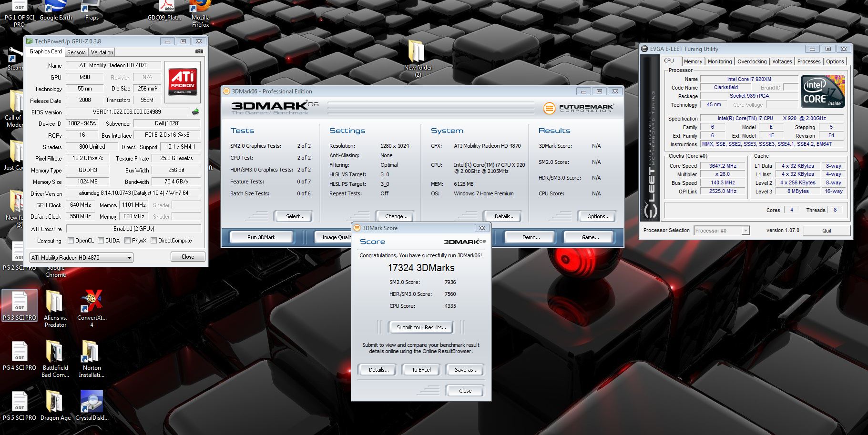
Task: Toggle the OpenCL checkbox in GPU-Z
Action: (x=71, y=241)
